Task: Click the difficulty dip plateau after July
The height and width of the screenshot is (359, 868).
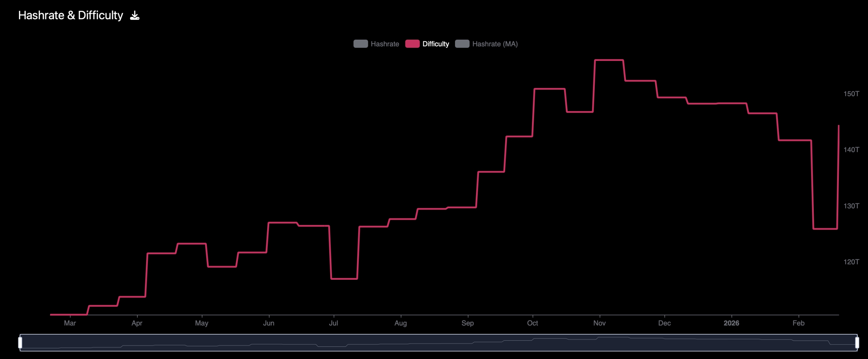Action: click(344, 278)
